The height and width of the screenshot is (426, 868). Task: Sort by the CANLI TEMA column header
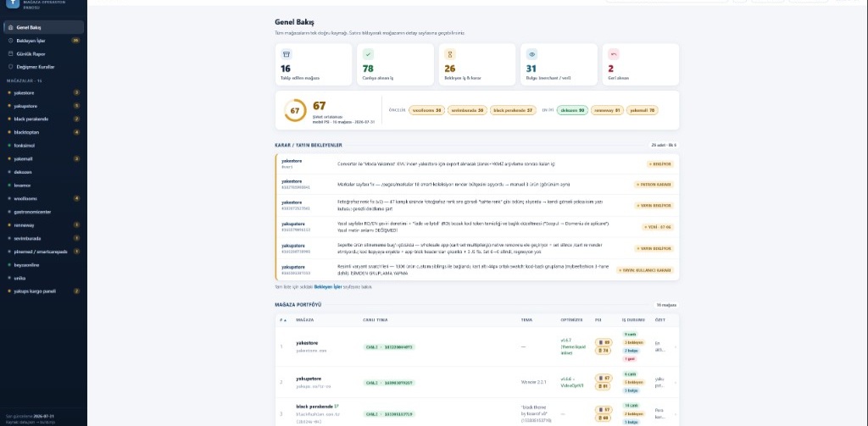click(376, 320)
